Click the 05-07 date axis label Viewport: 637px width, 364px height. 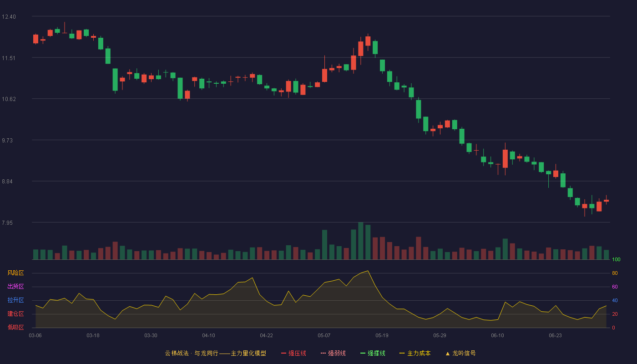pyautogui.click(x=324, y=335)
